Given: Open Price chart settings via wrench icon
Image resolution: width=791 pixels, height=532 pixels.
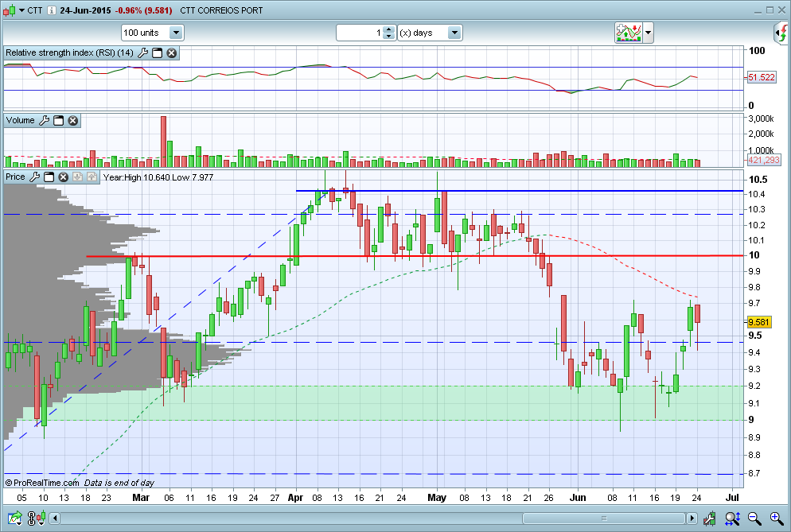Looking at the screenshot, I should [34, 177].
